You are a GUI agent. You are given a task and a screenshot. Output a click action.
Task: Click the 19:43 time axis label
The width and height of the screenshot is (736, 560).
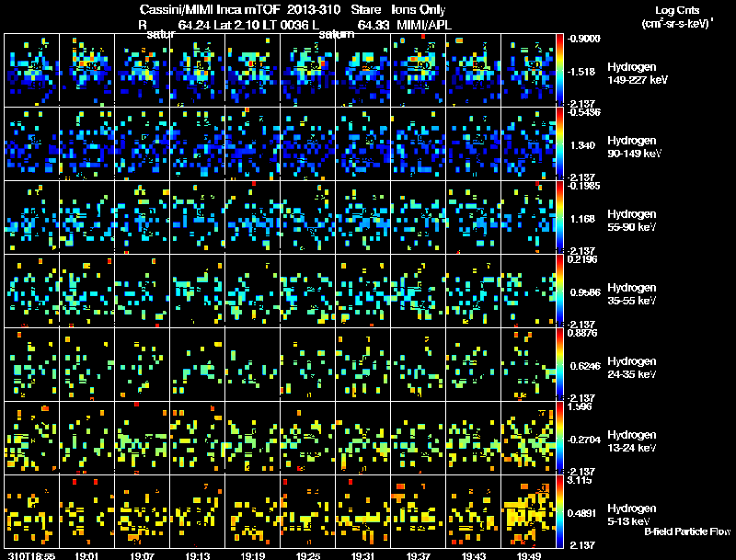coord(474,555)
